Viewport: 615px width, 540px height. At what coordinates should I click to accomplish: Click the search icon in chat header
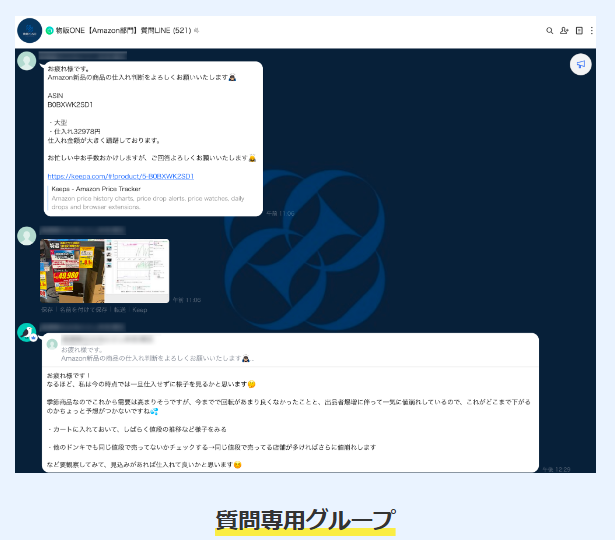pos(549,31)
